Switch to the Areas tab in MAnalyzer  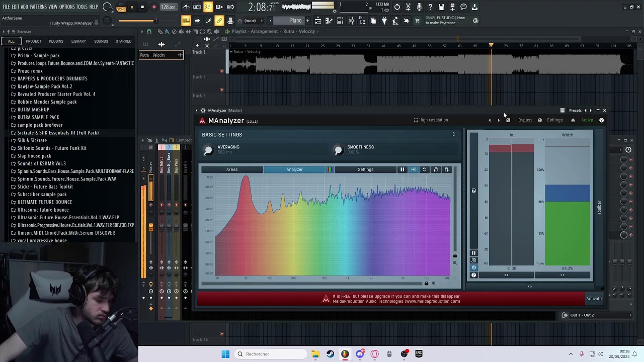(x=232, y=169)
